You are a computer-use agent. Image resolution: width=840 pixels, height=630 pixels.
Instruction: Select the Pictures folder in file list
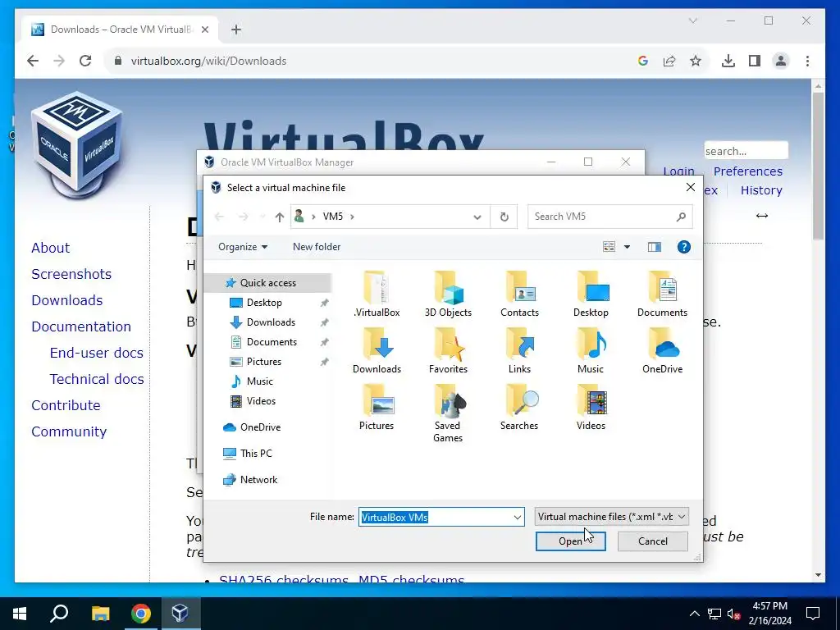click(x=377, y=408)
